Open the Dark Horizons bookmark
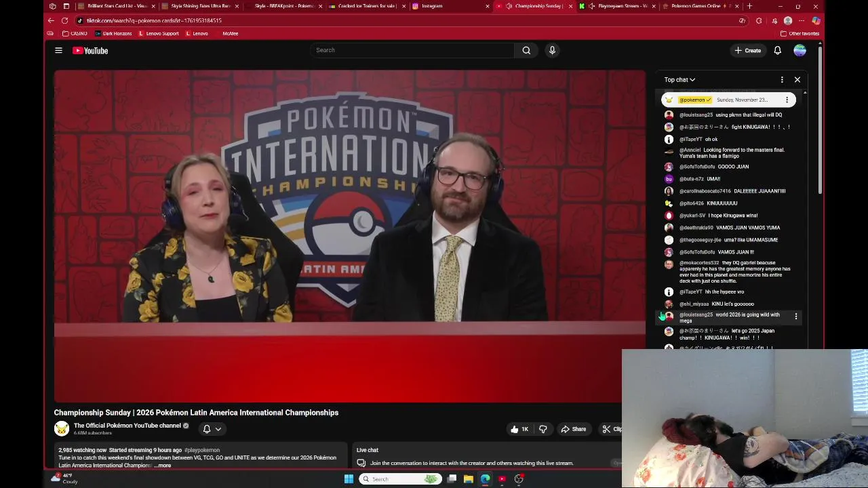868x488 pixels. coord(113,33)
